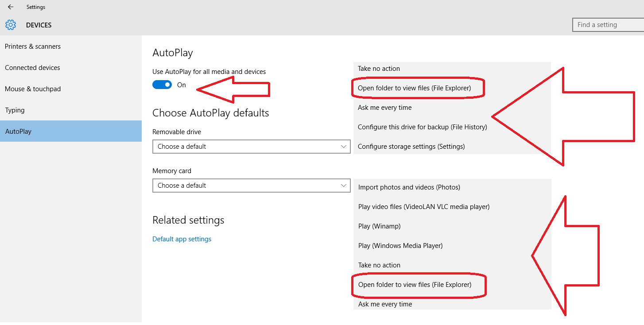Open Connected devices settings
Image resolution: width=644 pixels, height=325 pixels.
click(x=32, y=67)
